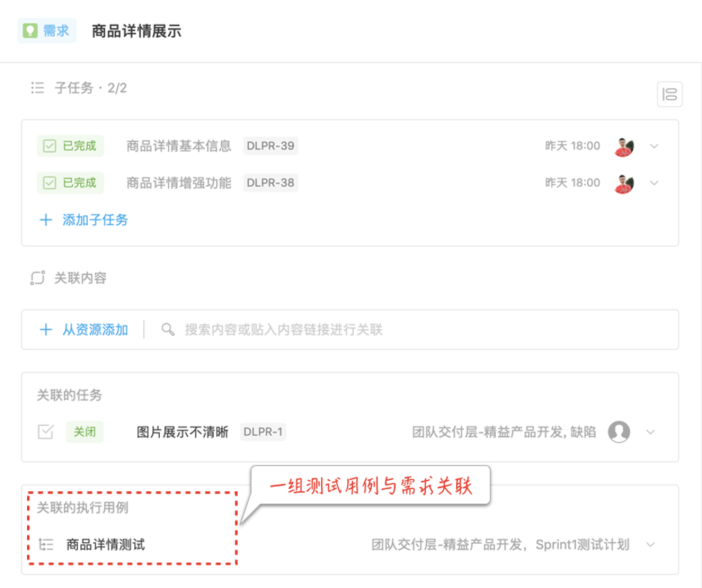Open assignee avatar on DLPR-38 row
702x588 pixels.
tap(624, 183)
